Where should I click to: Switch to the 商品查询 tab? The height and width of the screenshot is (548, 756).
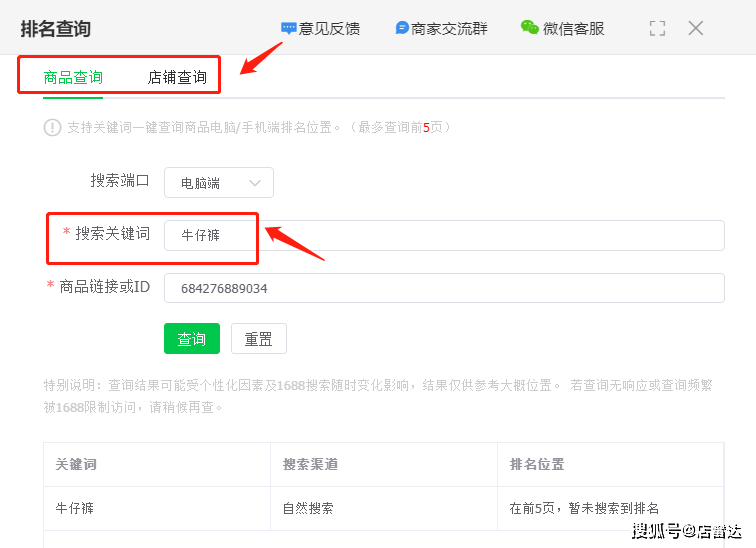click(x=73, y=77)
